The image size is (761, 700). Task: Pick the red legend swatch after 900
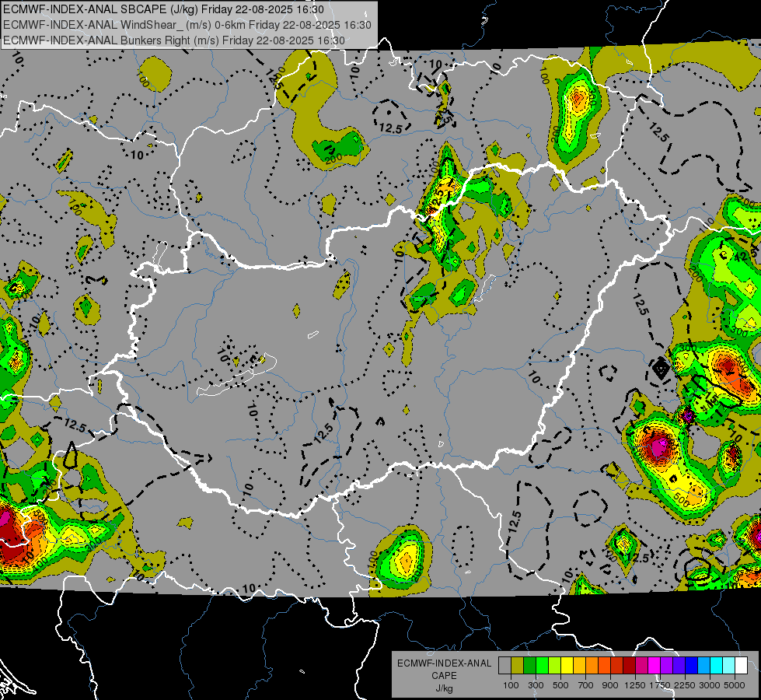click(x=617, y=666)
